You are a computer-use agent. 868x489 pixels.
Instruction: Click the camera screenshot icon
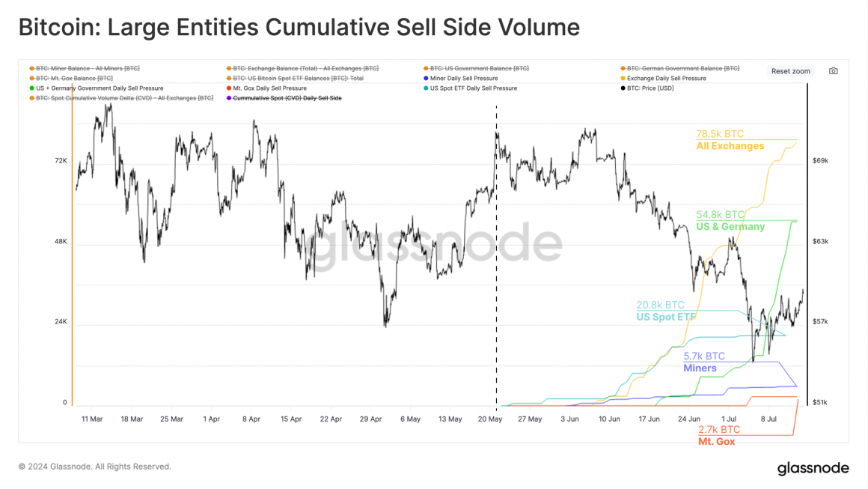(833, 71)
